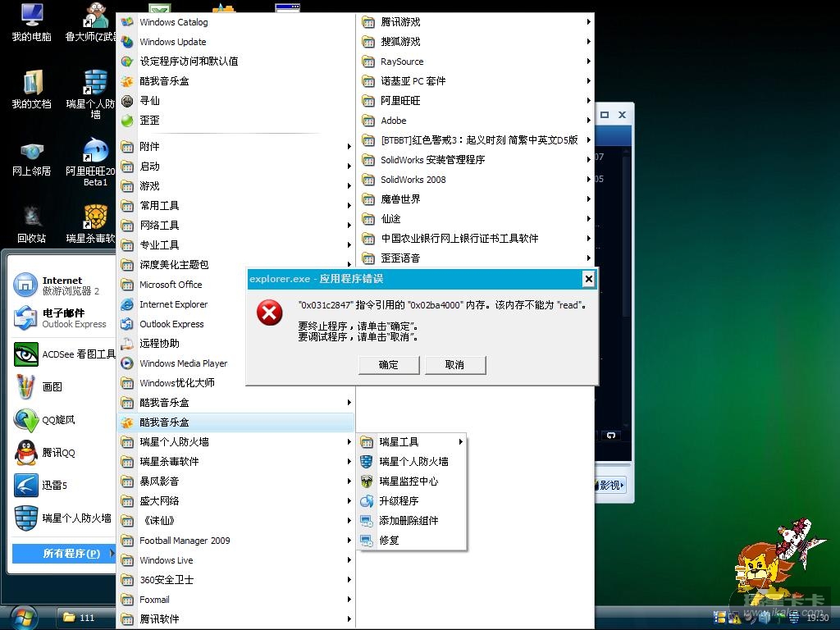Expand 暴风影音 submenu
840x630 pixels.
tap(235, 482)
